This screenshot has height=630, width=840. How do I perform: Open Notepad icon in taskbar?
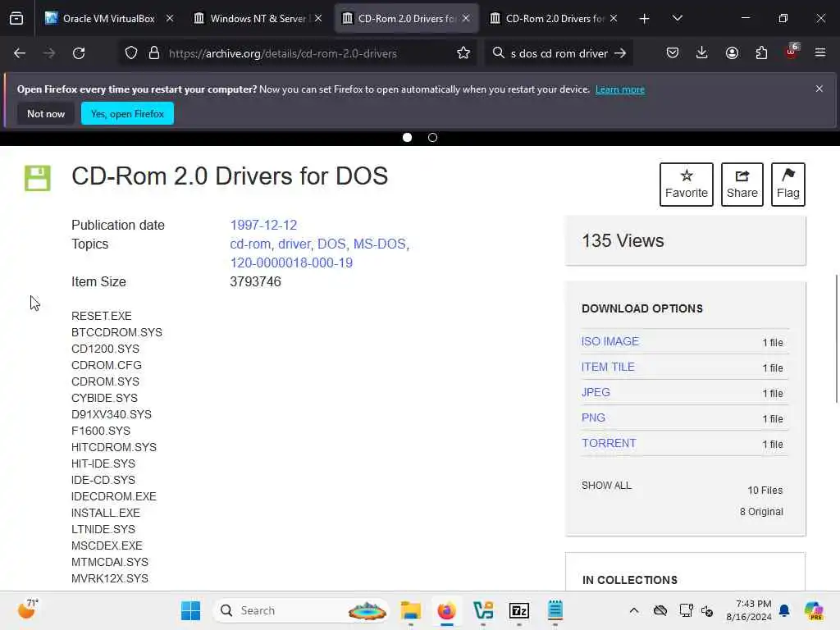(x=555, y=610)
